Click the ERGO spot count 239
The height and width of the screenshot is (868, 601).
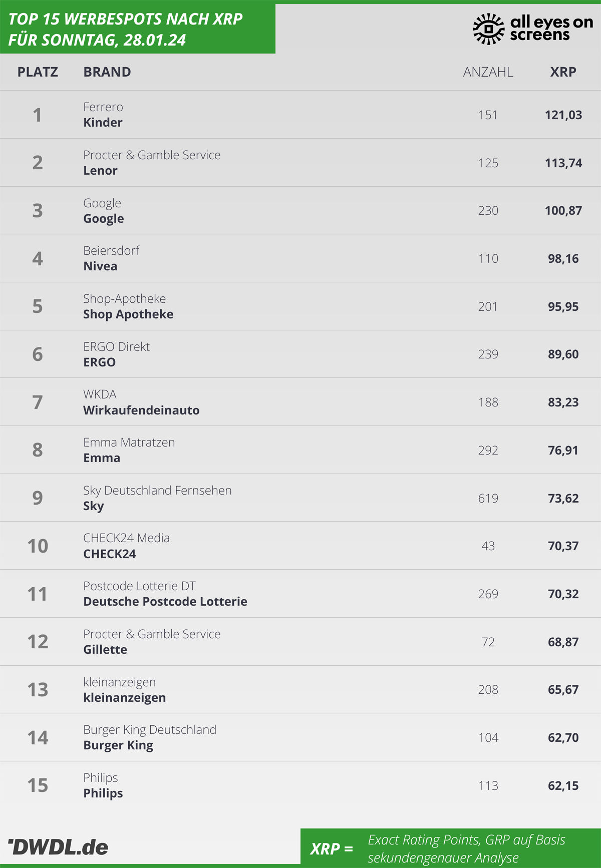(488, 354)
